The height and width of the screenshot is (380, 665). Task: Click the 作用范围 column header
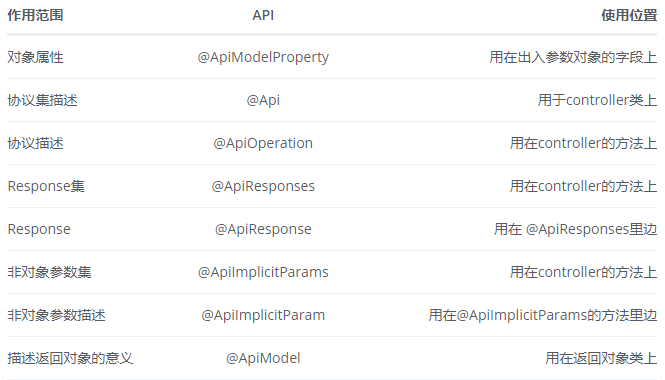35,15
